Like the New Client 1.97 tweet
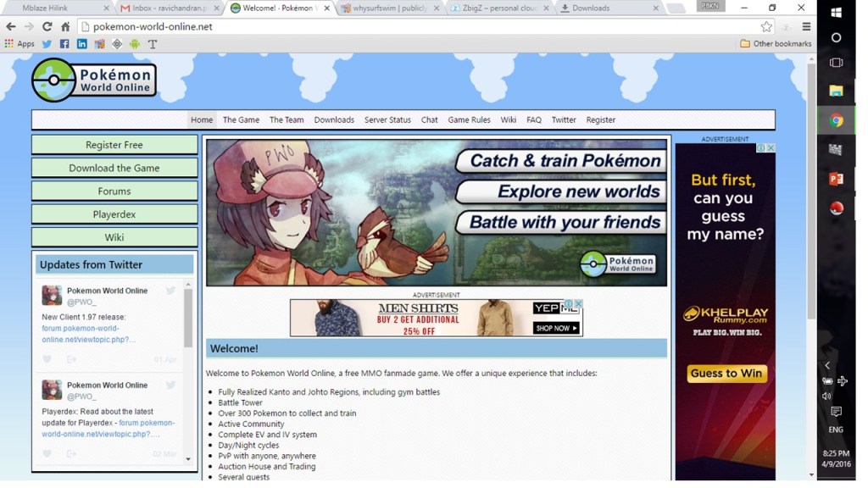868x488 pixels. (x=47, y=359)
